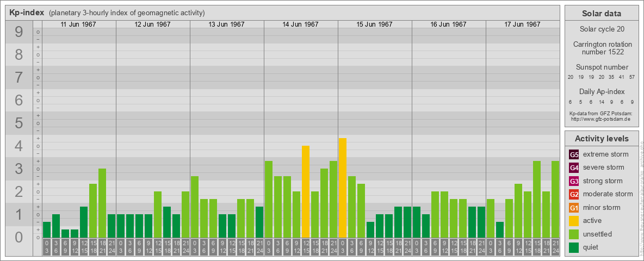The height and width of the screenshot is (261, 644).
Task: Click the 12-15 bar on 12 Jun 1967
Action: 158,214
